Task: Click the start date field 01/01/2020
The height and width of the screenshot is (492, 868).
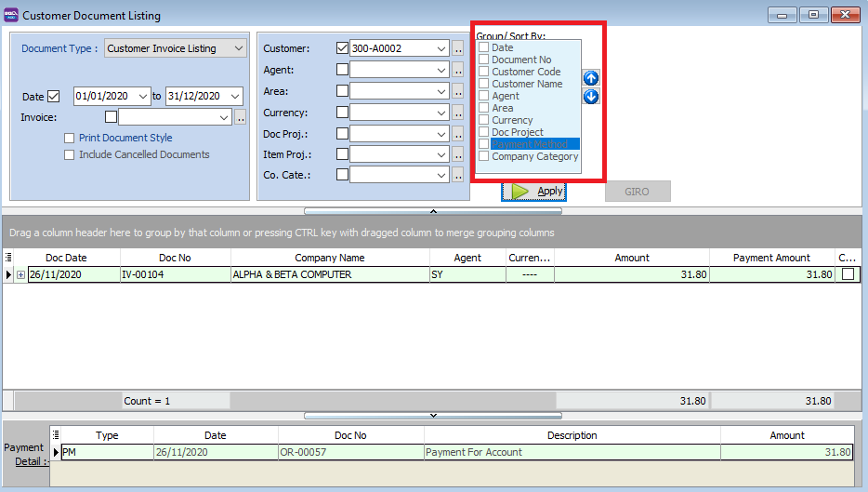Action: [104, 97]
